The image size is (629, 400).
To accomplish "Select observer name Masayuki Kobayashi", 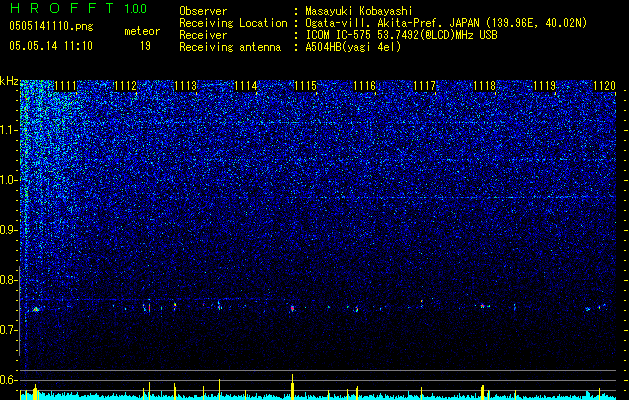I will tap(359, 11).
